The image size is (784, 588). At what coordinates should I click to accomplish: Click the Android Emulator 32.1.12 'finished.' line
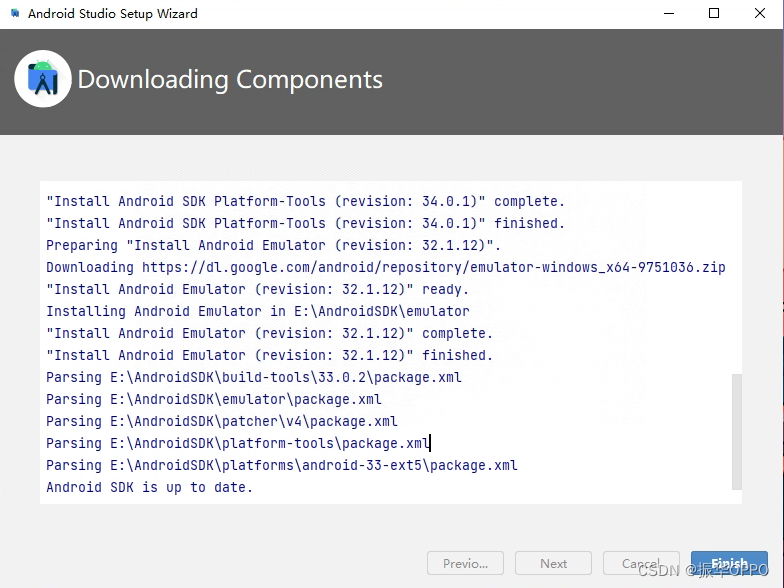click(270, 355)
